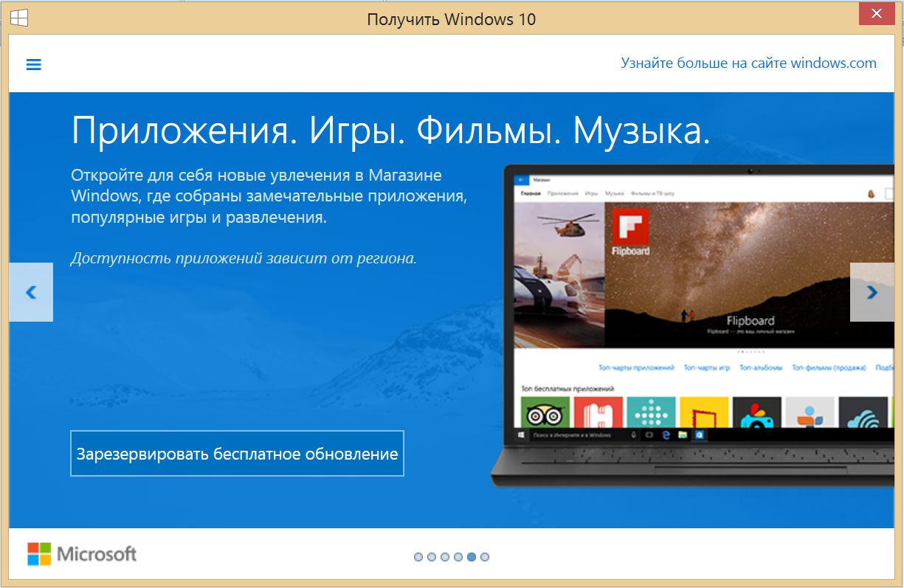This screenshot has height=588, width=904.
Task: Click the title text 'Получить Windows 10'
Action: pos(452,19)
